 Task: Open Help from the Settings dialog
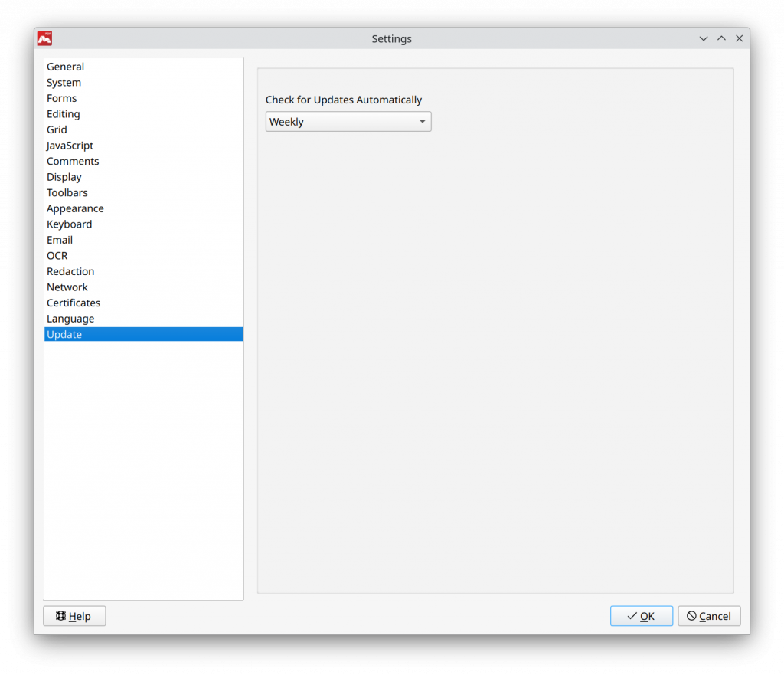(74, 616)
